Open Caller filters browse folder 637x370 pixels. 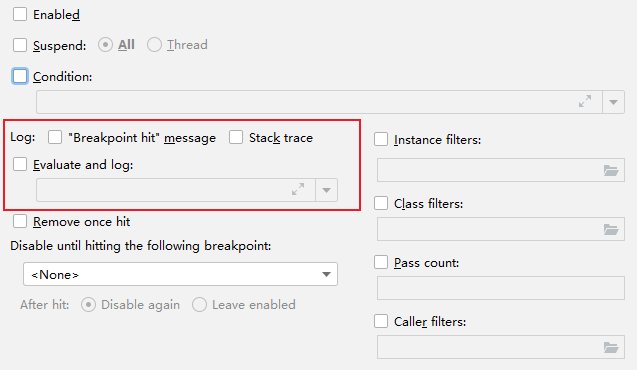click(611, 347)
